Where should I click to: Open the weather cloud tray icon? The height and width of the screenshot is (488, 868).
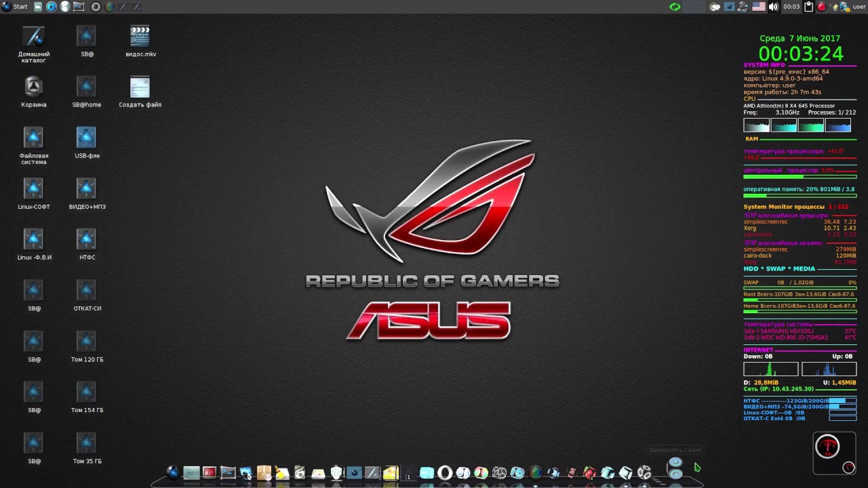[715, 7]
